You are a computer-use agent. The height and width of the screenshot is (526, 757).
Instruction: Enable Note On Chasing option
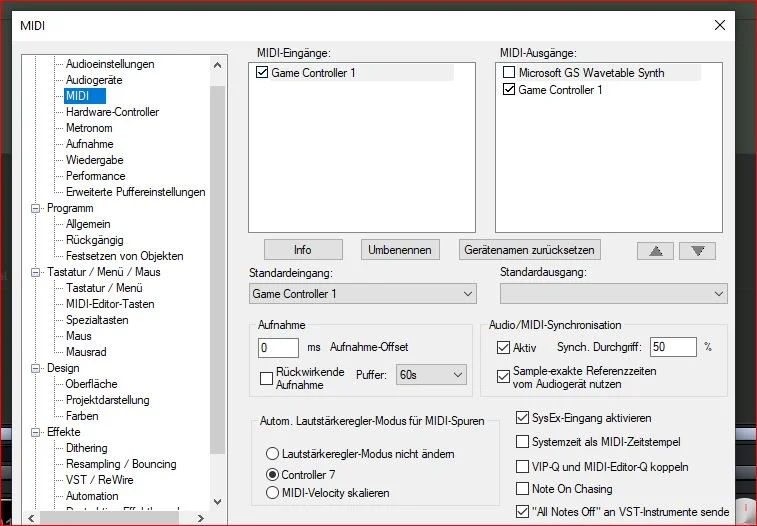522,489
